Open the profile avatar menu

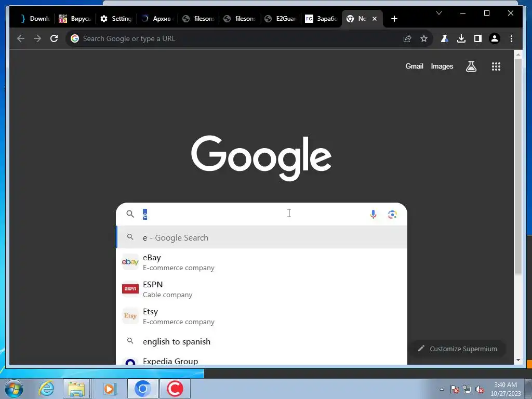[495, 38]
